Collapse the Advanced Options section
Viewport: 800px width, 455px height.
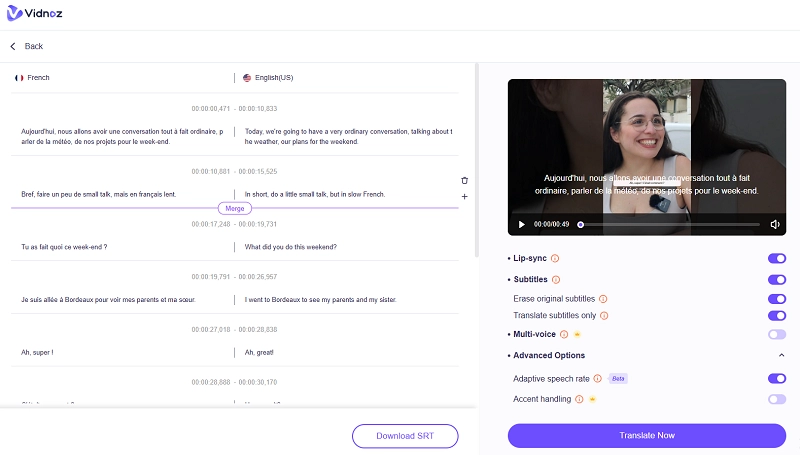(x=781, y=356)
